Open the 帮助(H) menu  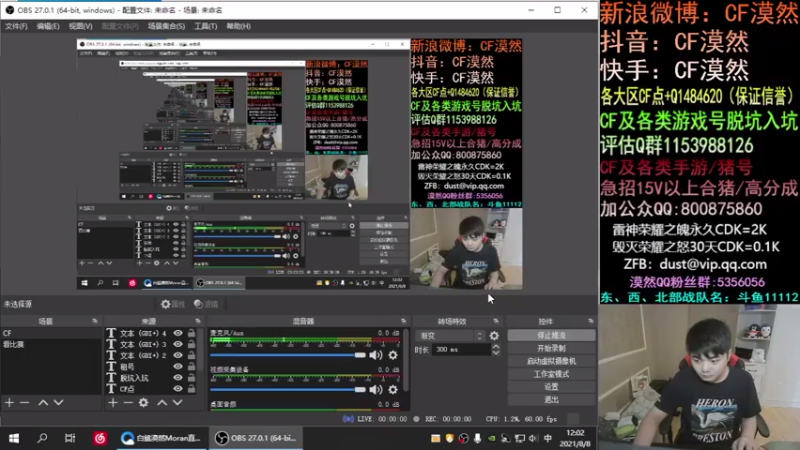[238, 26]
